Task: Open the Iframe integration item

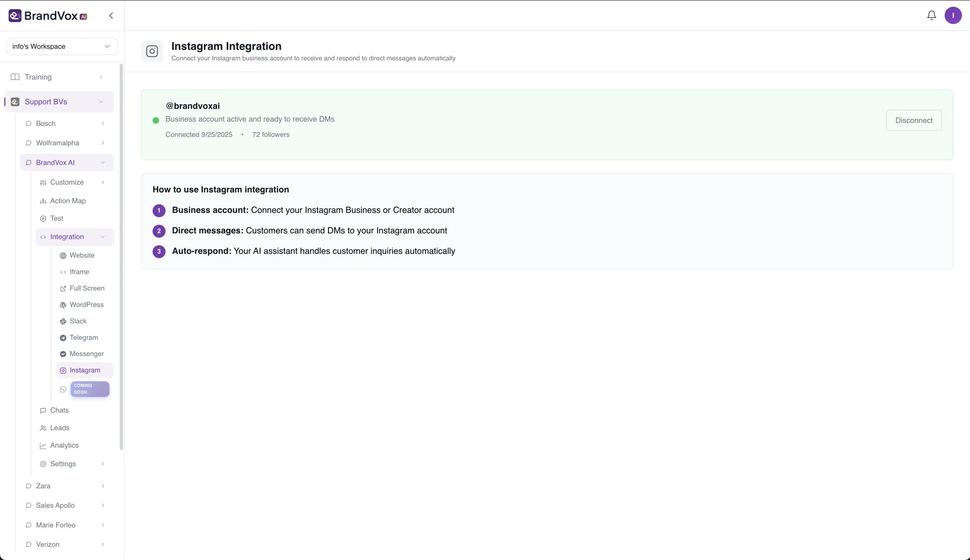Action: 84,272
